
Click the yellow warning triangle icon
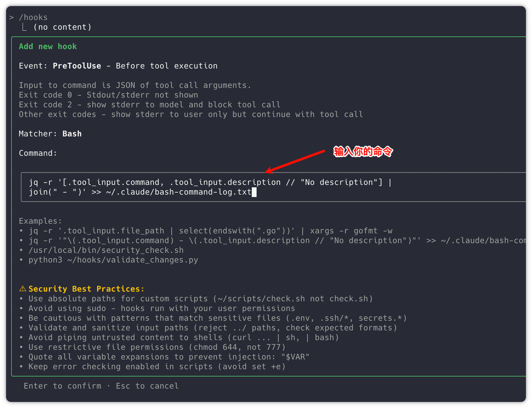23,289
